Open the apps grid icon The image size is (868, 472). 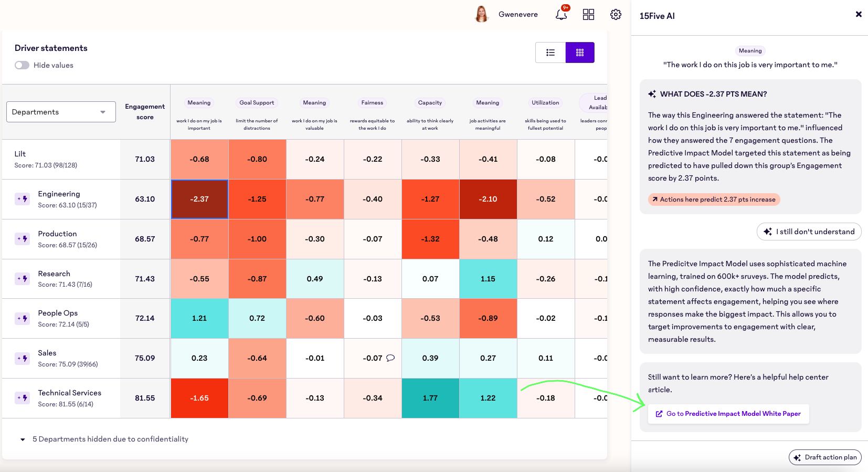click(588, 14)
